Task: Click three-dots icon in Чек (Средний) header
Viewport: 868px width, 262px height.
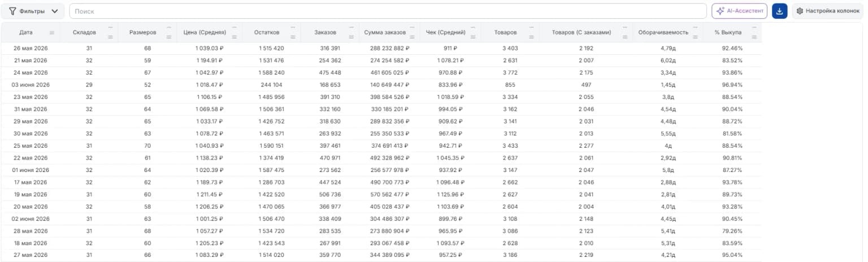Action: pos(473,27)
